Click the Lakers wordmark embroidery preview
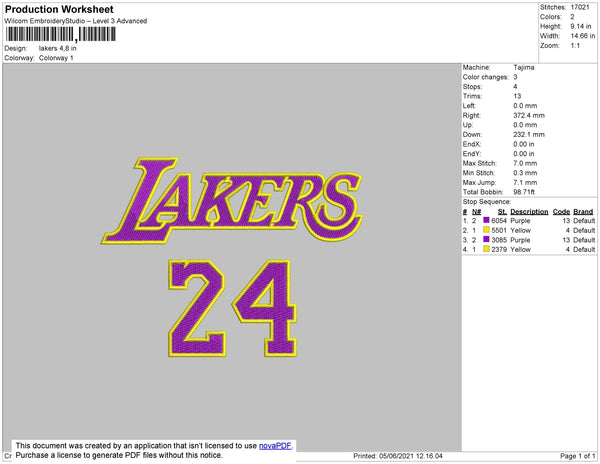 coord(232,201)
